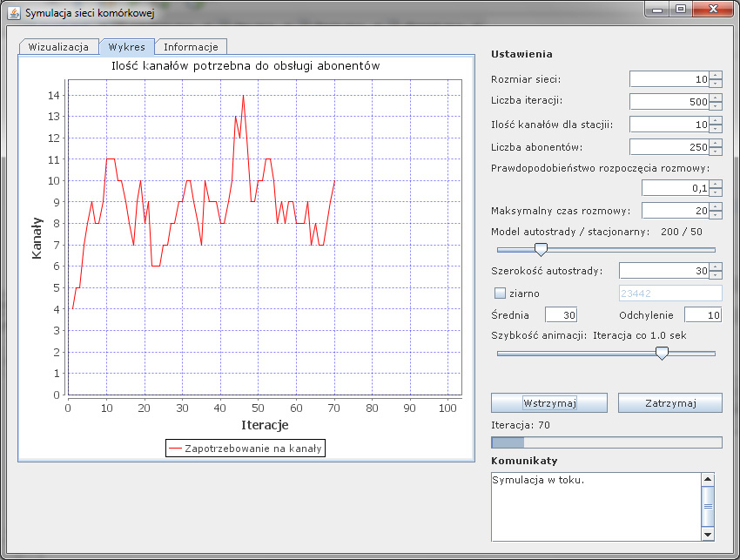Switch to the Wizualizacja tab
The height and width of the screenshot is (560, 740).
click(x=58, y=47)
